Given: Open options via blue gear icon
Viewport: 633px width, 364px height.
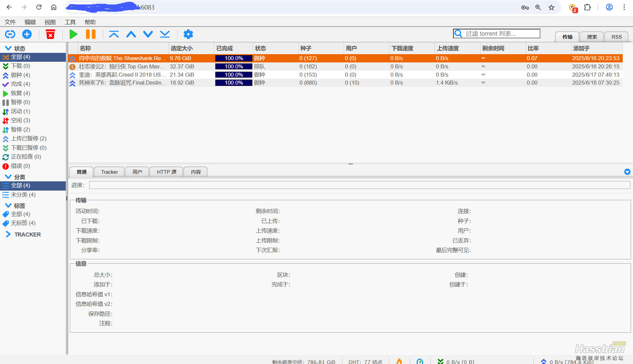Looking at the screenshot, I should point(188,34).
